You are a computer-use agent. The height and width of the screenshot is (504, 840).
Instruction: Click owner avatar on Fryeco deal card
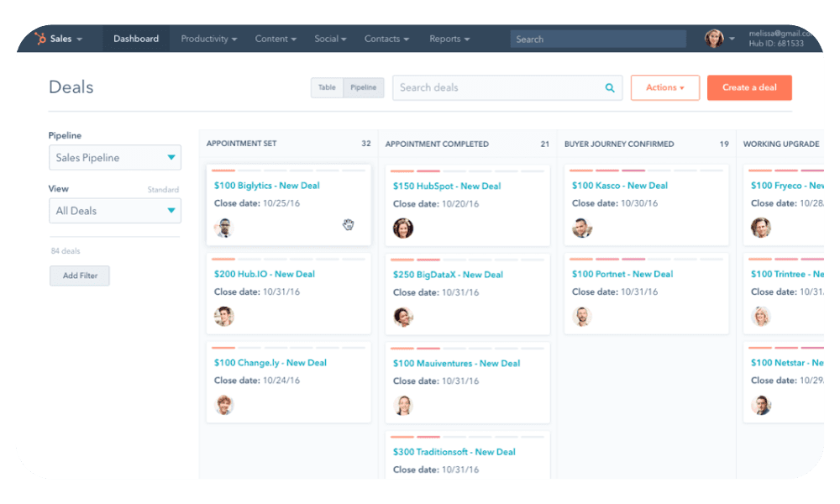(761, 228)
